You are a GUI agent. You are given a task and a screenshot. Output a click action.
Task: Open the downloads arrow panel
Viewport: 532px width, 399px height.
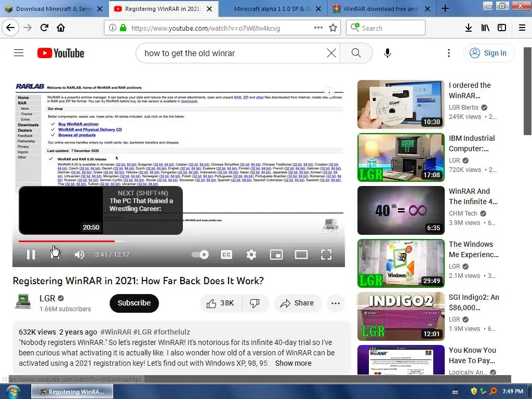pyautogui.click(x=468, y=28)
